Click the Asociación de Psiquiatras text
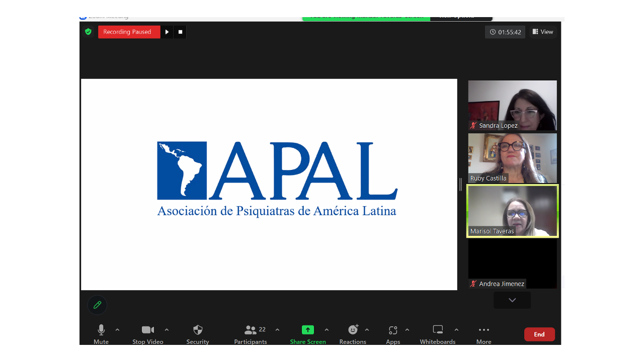 pos(277,211)
